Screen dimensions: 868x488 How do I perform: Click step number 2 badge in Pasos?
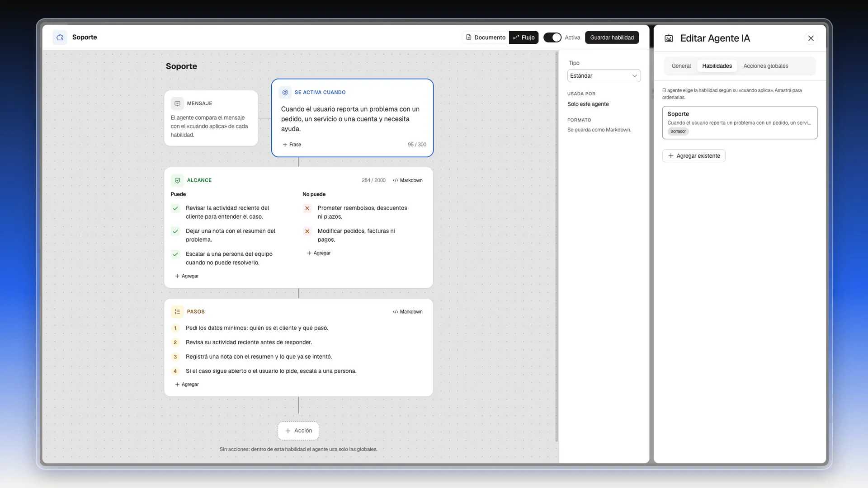[x=175, y=343]
